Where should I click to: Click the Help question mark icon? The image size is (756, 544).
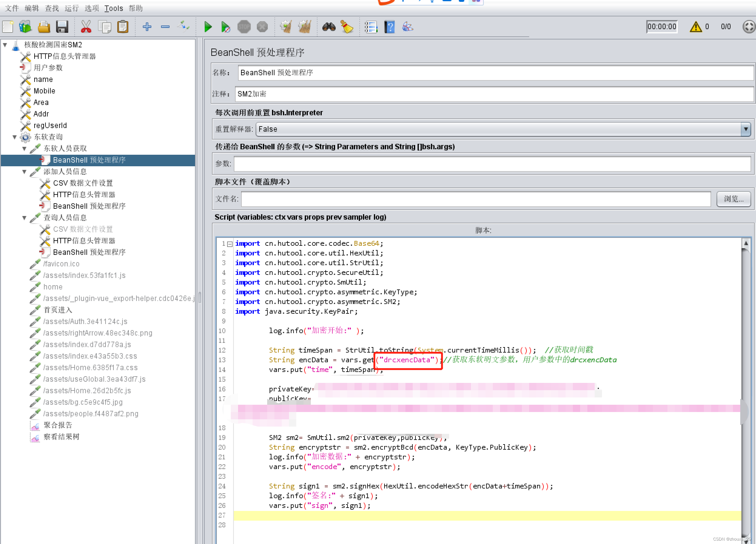(389, 27)
